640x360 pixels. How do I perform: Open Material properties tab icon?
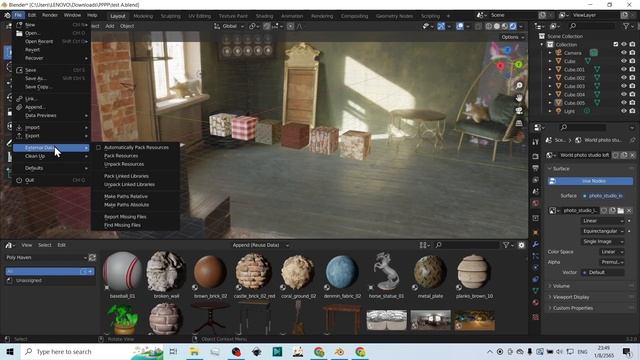(x=536, y=302)
